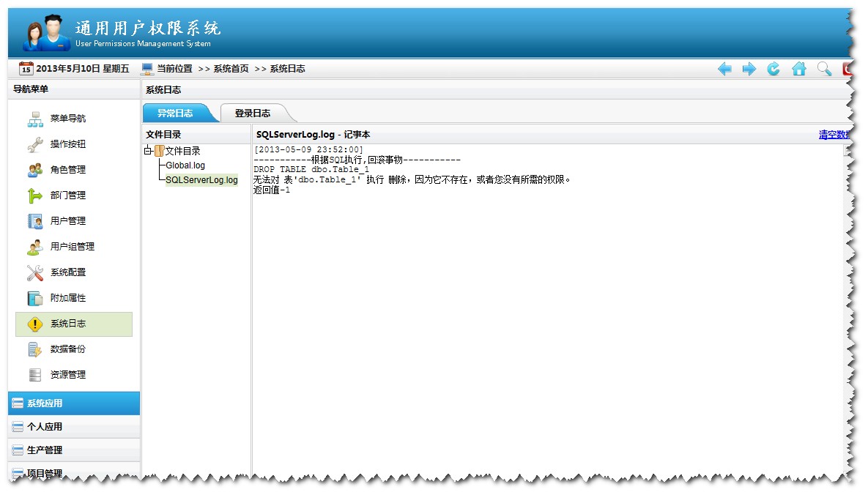Refresh the page with the reload icon
868x495 pixels.
pos(773,68)
